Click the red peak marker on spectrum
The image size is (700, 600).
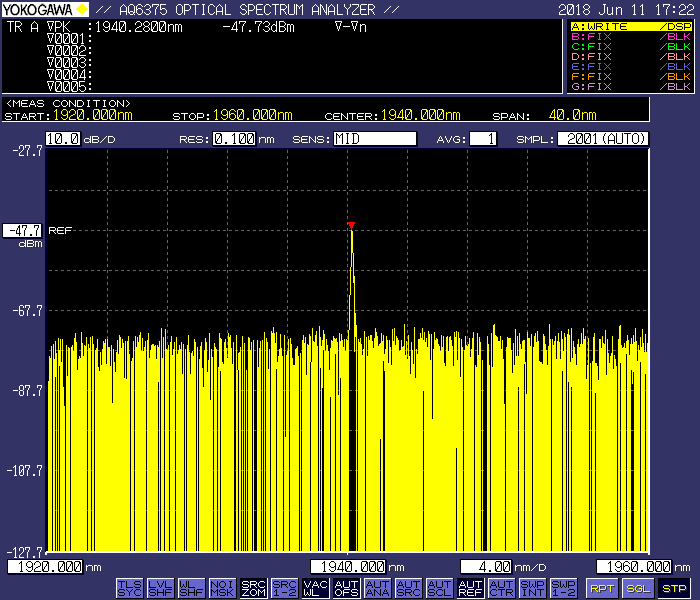[351, 225]
